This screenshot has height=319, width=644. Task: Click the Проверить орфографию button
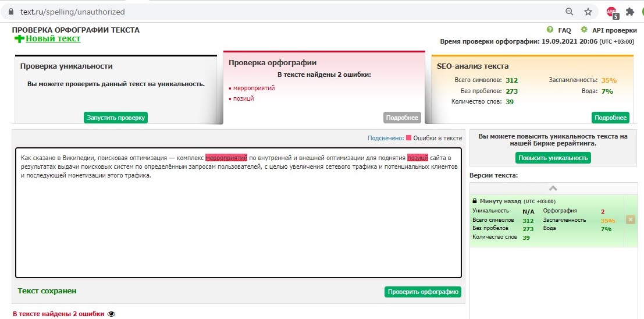point(422,292)
